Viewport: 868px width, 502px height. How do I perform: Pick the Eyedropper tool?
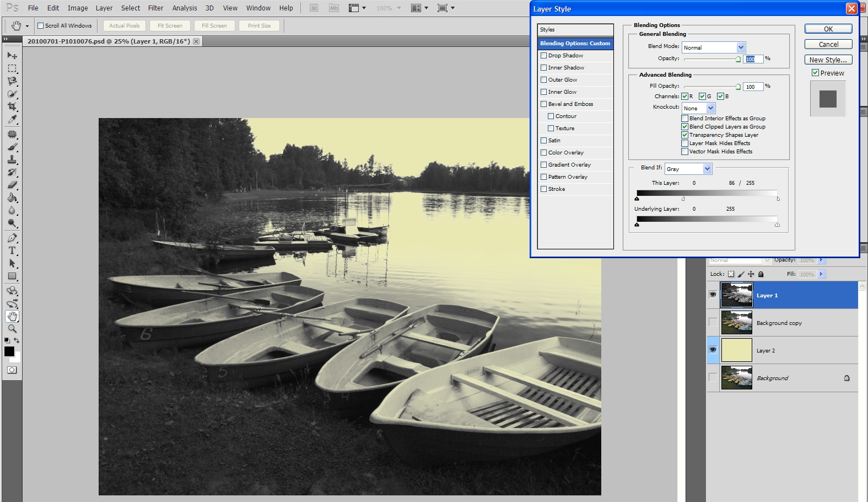tap(12, 120)
